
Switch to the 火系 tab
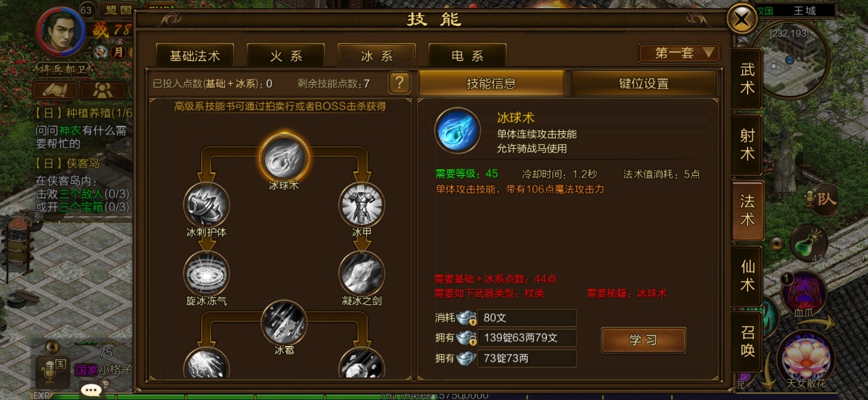tap(286, 56)
